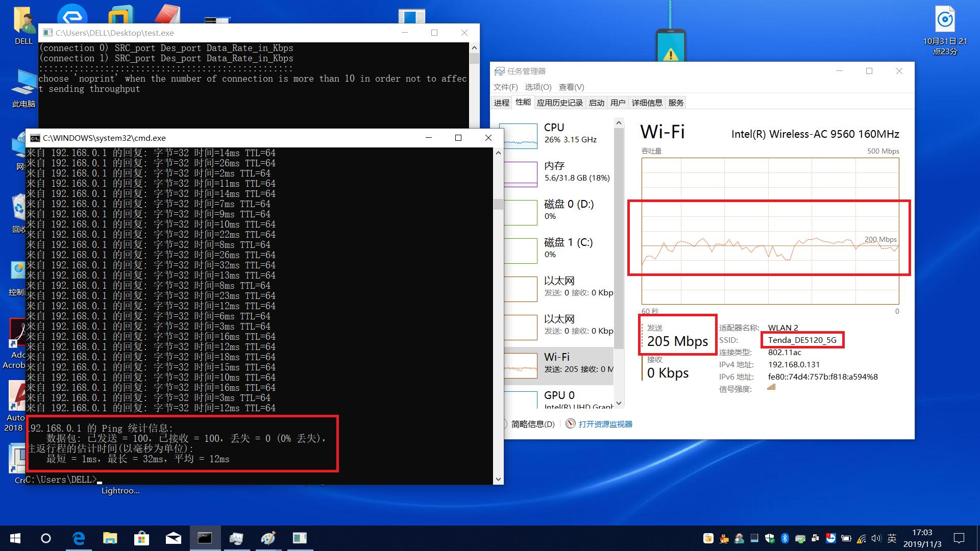The width and height of the screenshot is (980, 551).
Task: Click the volume speaker tray icon
Action: click(876, 538)
